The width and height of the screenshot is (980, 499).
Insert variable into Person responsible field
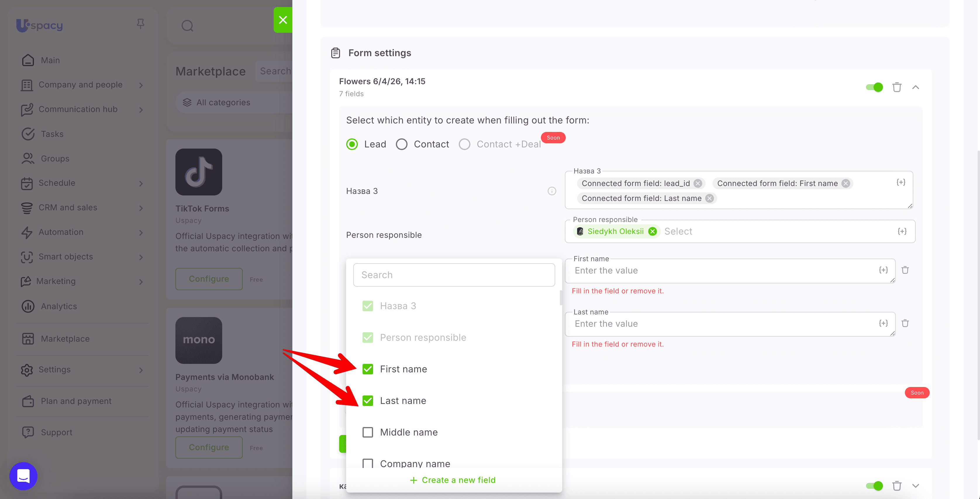click(902, 231)
